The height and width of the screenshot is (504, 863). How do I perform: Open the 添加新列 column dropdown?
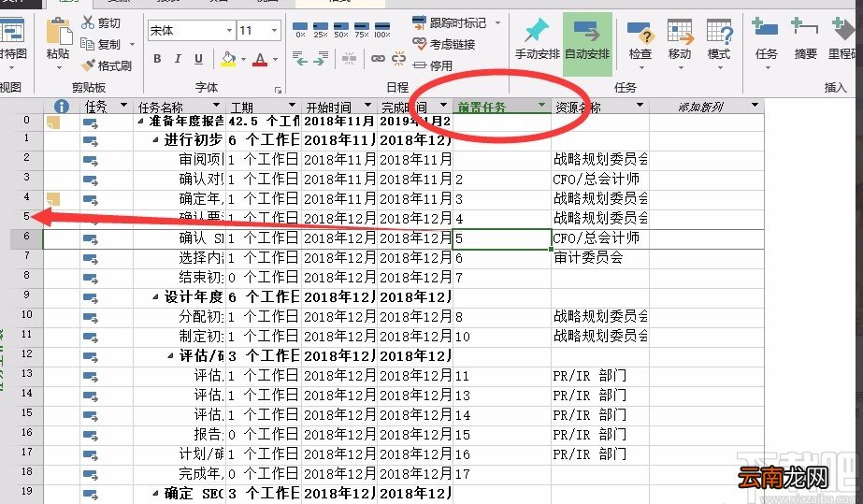click(755, 105)
